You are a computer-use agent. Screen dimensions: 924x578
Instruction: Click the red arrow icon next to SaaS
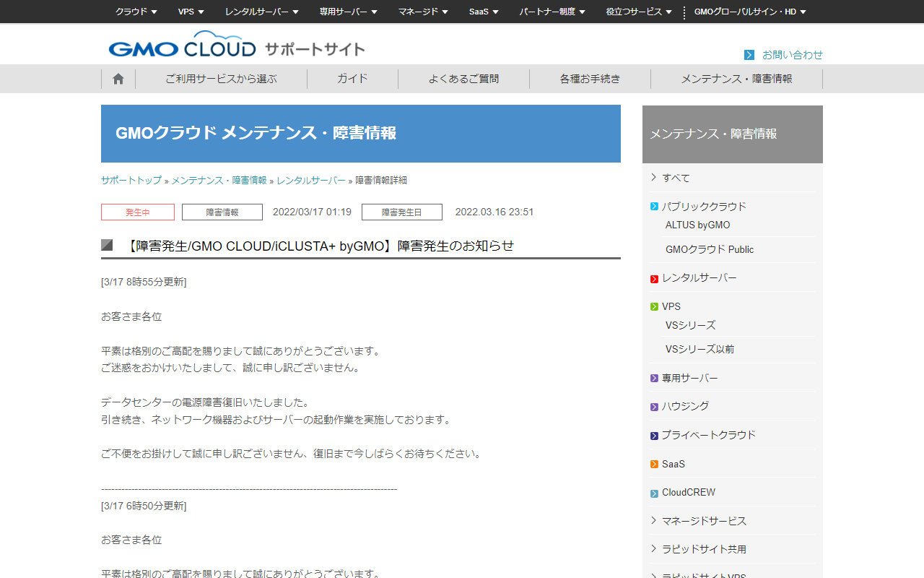pyautogui.click(x=653, y=463)
